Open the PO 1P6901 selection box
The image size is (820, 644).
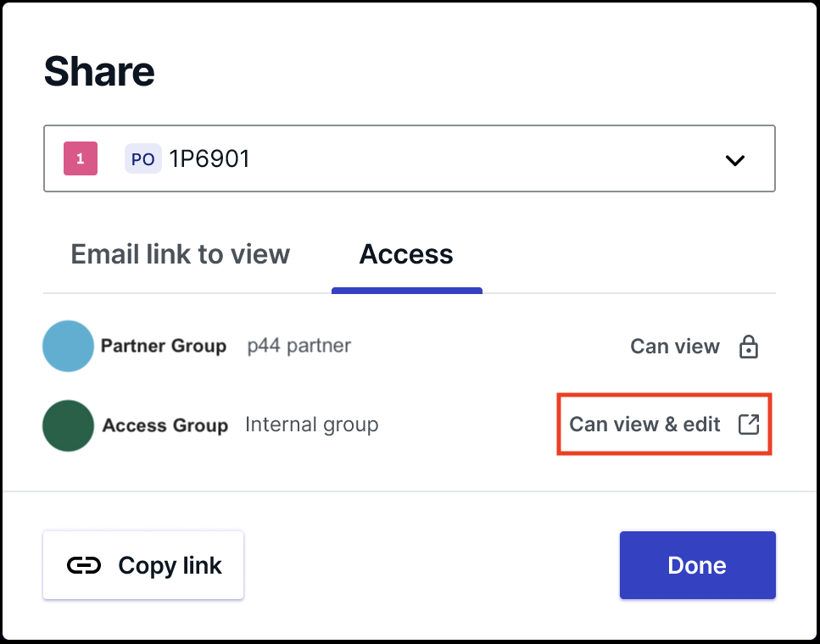tap(410, 158)
